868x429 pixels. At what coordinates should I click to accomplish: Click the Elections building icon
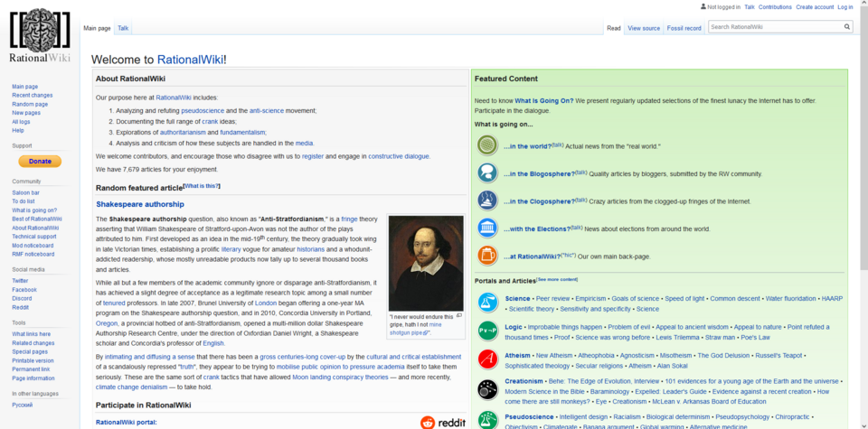tap(487, 228)
